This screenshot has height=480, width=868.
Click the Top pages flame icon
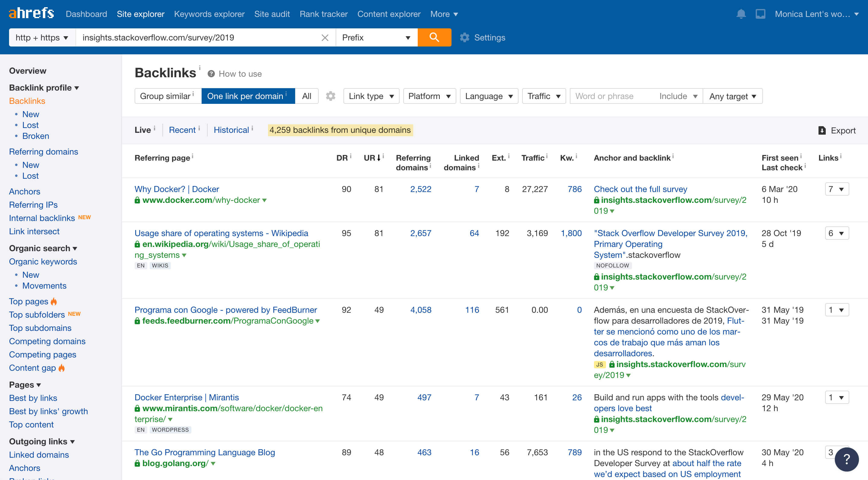54,301
